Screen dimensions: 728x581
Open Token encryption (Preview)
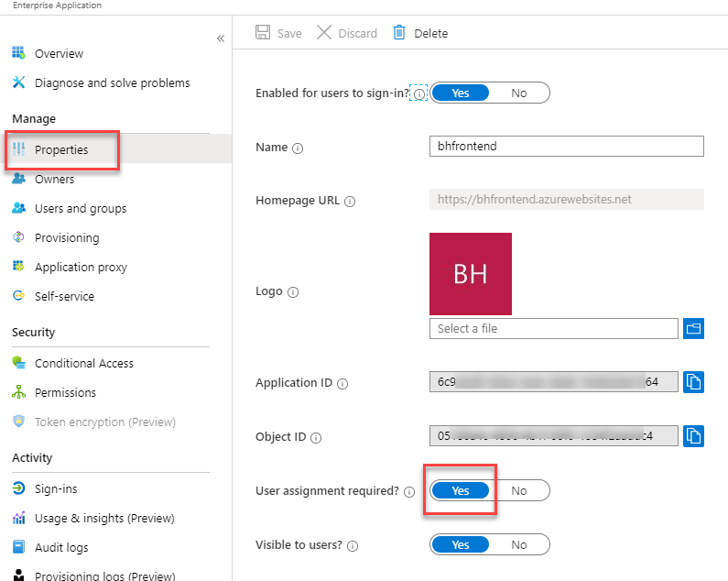[x=105, y=422]
